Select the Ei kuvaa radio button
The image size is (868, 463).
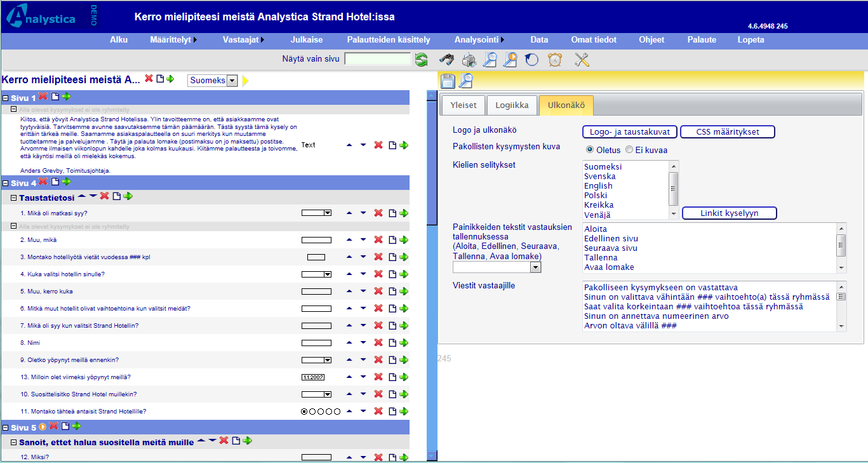coord(629,150)
